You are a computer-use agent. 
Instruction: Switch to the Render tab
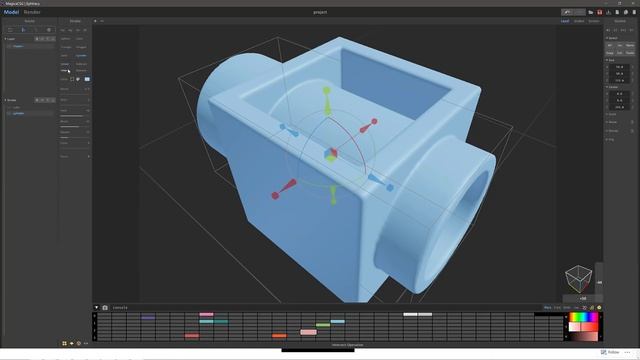click(x=32, y=12)
